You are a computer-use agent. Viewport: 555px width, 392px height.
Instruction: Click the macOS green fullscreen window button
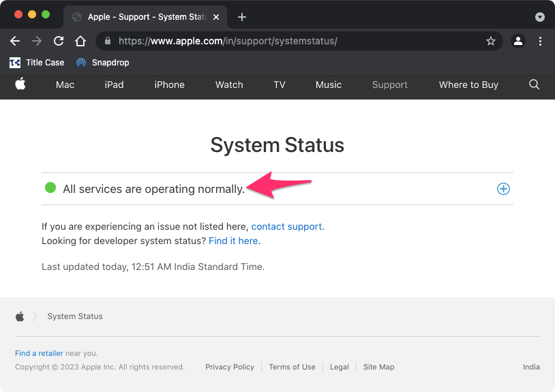(46, 14)
